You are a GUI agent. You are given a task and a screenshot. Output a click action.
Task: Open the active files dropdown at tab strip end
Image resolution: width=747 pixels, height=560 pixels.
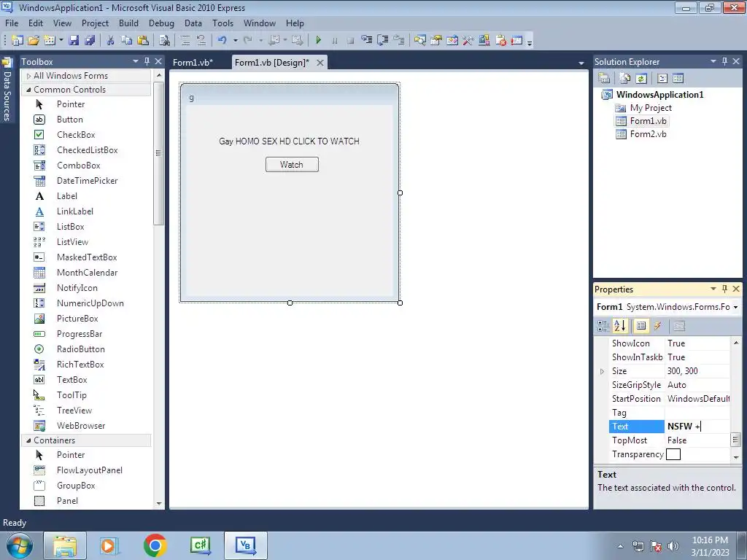click(581, 63)
